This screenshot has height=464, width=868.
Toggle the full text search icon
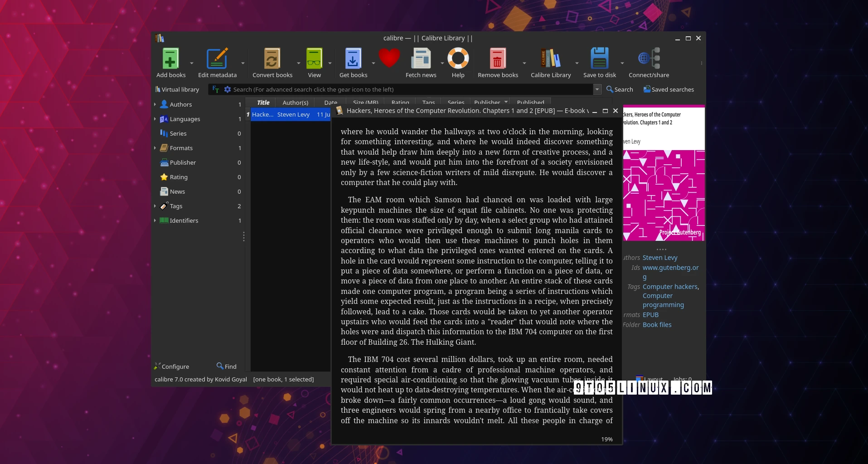215,89
